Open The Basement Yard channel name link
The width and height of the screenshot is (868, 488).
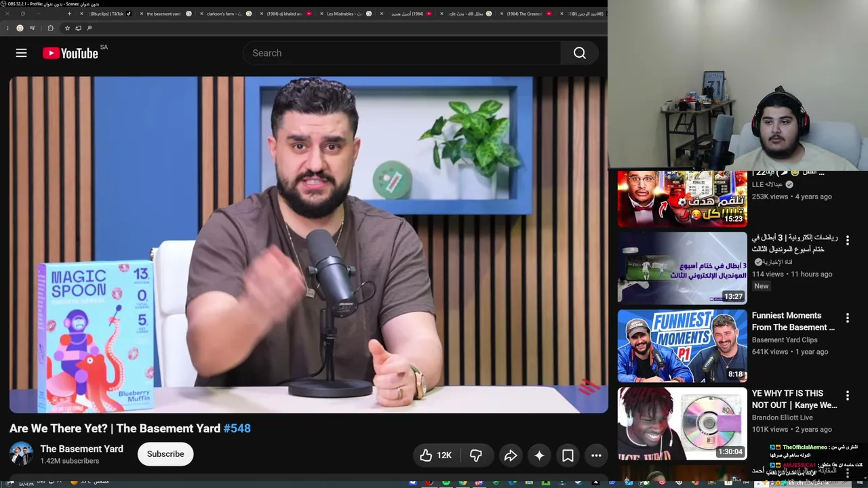(x=81, y=449)
